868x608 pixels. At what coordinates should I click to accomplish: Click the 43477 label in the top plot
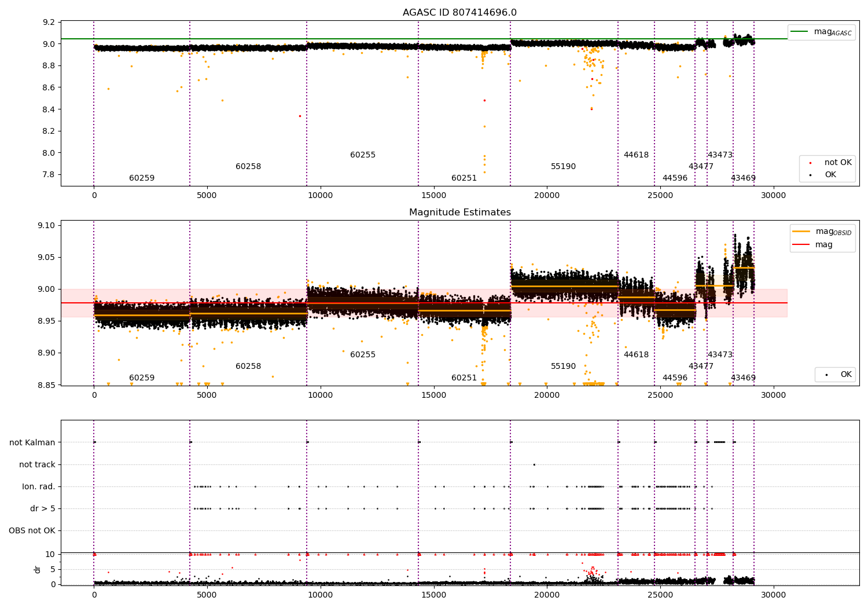click(x=701, y=167)
